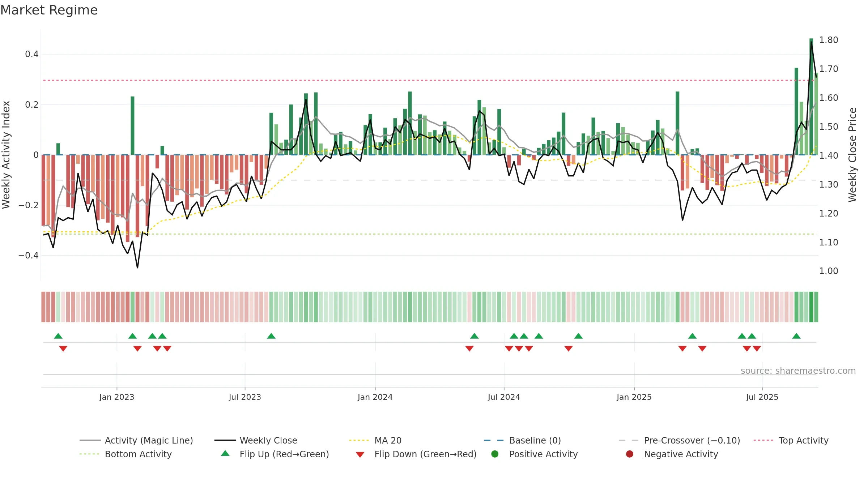This screenshot has width=868, height=488.
Task: Toggle the Pre-Crossover (−0.10) legend entry
Action: [x=679, y=440]
